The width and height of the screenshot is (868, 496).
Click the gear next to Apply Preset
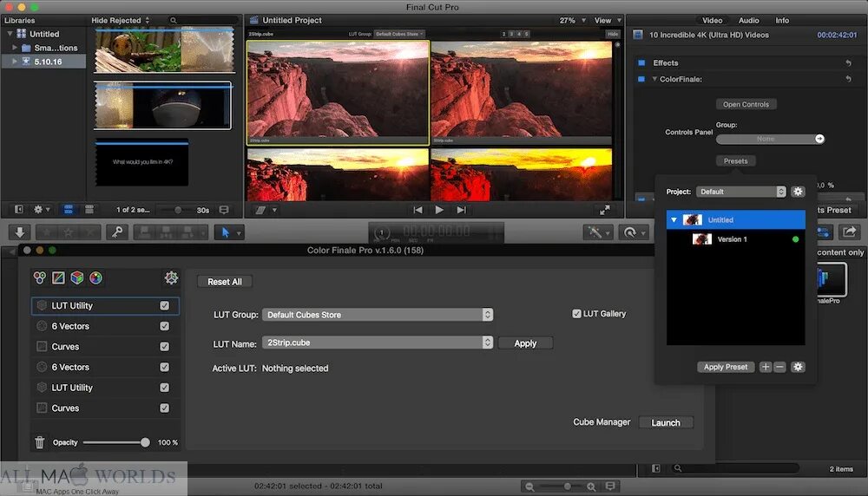(798, 367)
